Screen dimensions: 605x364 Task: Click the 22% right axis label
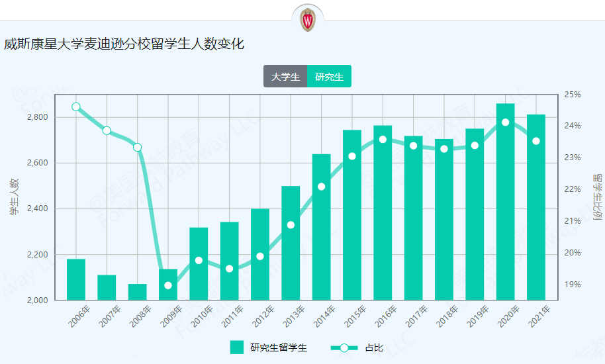(x=572, y=189)
